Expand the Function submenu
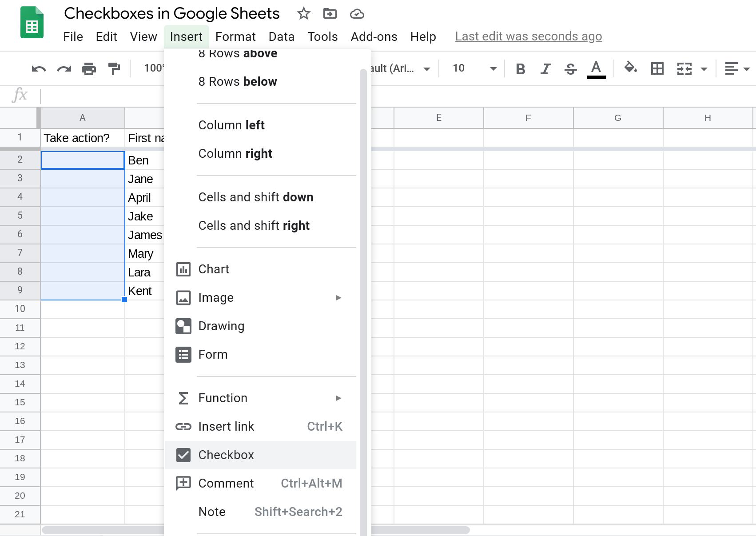Screen dimensions: 756x536 pyautogui.click(x=261, y=398)
